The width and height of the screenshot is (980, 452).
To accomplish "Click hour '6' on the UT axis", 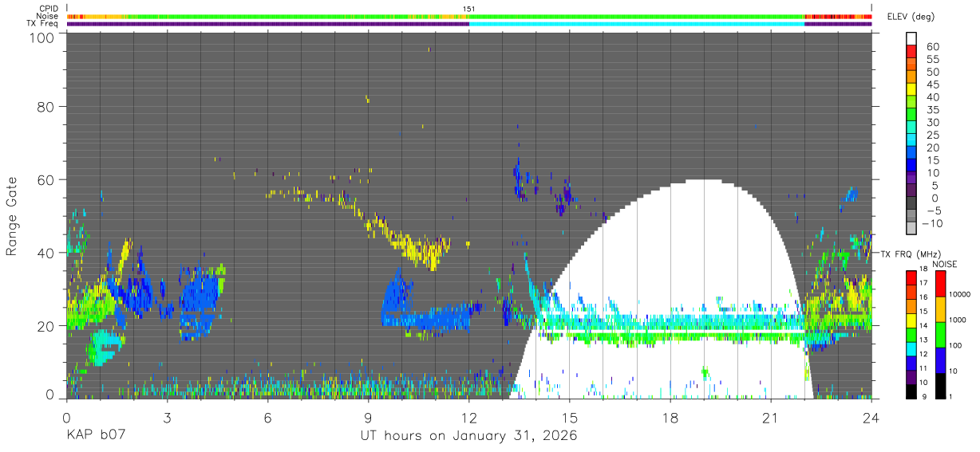I will 267,418.
